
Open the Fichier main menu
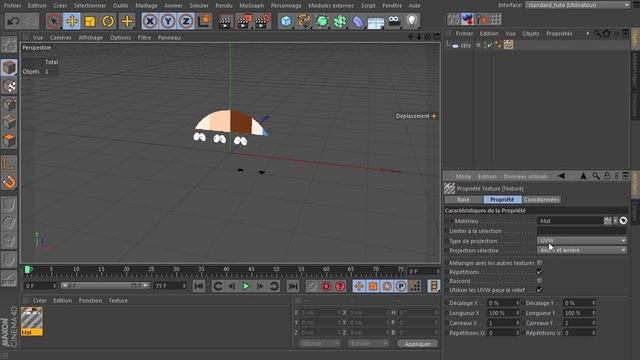12,6
